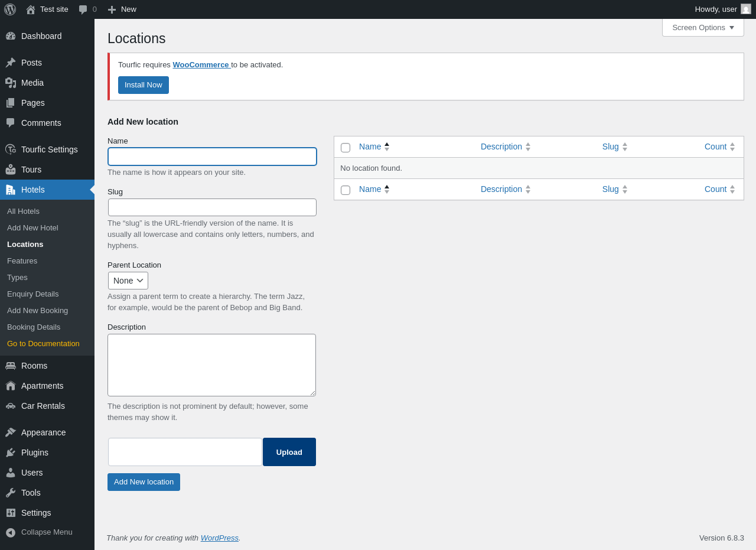
Task: Open Tours via its sidebar icon
Action: tap(11, 170)
